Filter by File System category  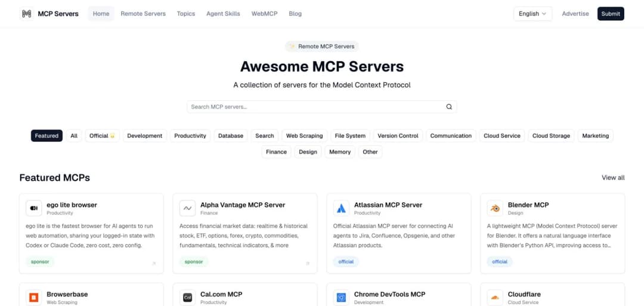pos(351,135)
